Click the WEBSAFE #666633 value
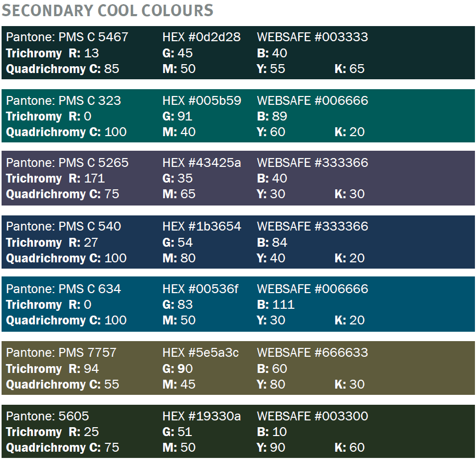Screen dimensions: 476x459 point(312,353)
